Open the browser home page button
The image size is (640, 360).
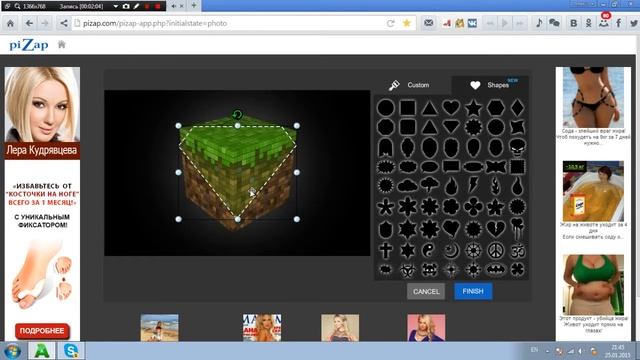(10, 23)
